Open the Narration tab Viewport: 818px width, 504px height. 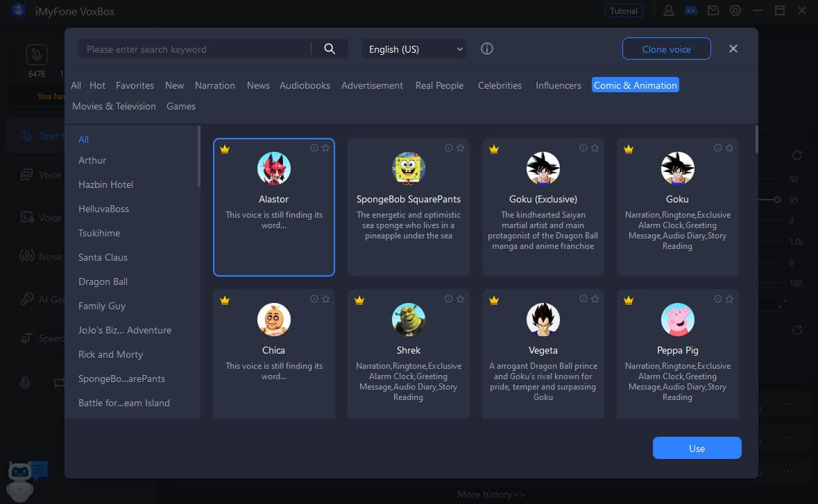click(x=215, y=85)
